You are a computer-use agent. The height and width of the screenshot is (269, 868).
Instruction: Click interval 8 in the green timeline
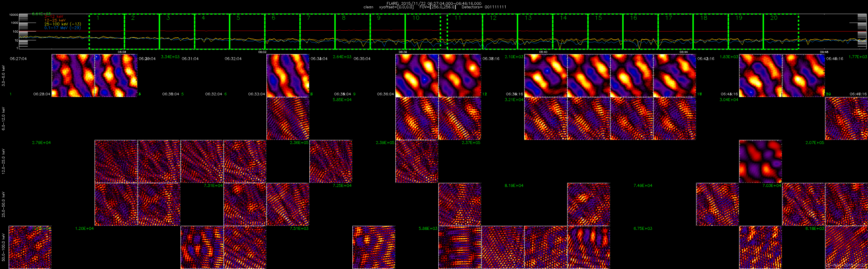pos(352,32)
